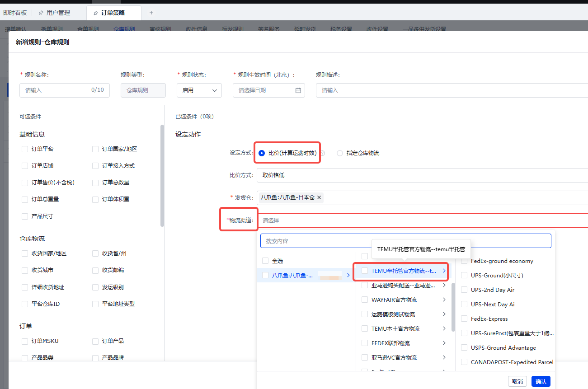Open the 比价方式 取价格低 dropdown
Screen dimensions: 588x389
point(422,175)
